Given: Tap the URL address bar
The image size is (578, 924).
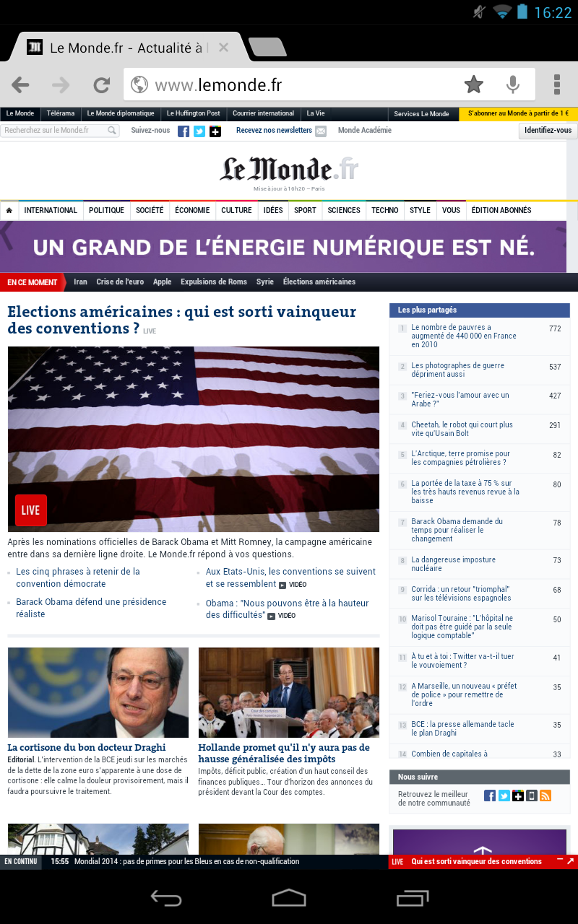Looking at the screenshot, I should [x=292, y=85].
